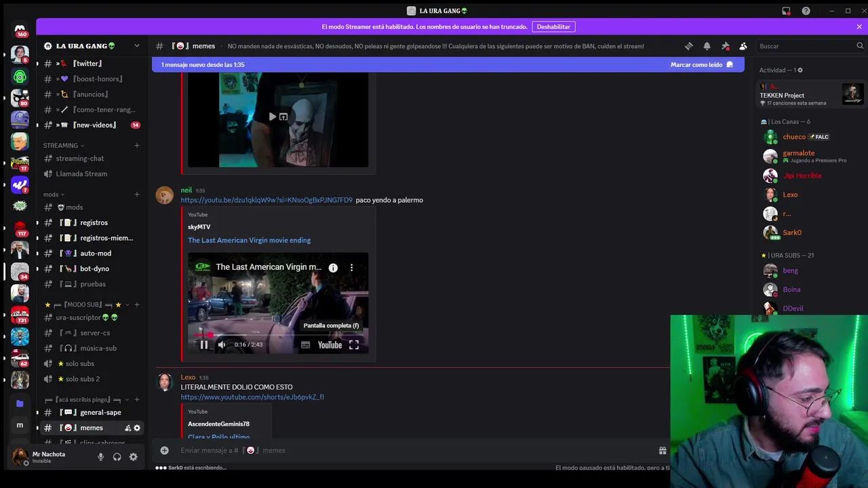Image resolution: width=868 pixels, height=488 pixels.
Task: Open the purple folder server icon
Action: tap(20, 403)
